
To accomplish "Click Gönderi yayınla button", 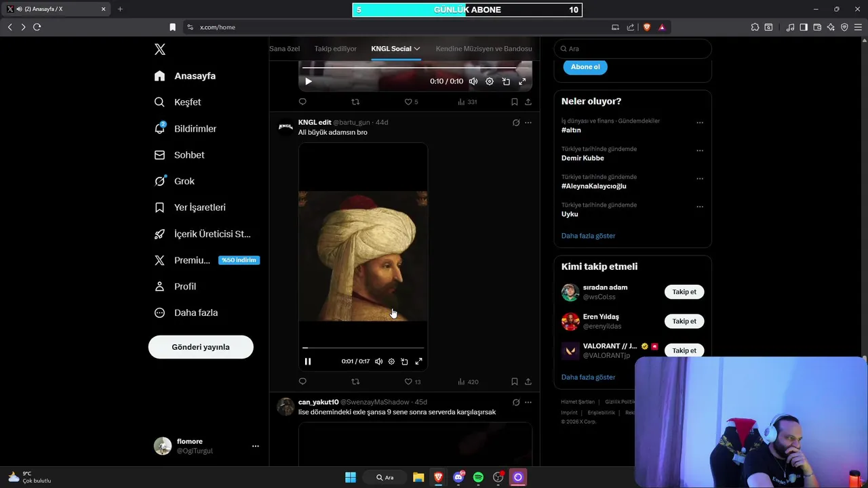I will click(x=201, y=347).
